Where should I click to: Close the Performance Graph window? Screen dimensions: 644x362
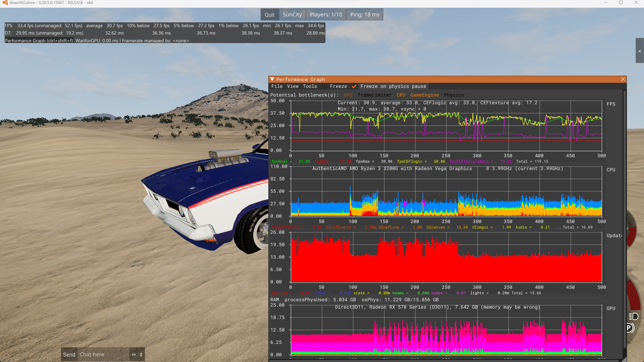point(623,79)
